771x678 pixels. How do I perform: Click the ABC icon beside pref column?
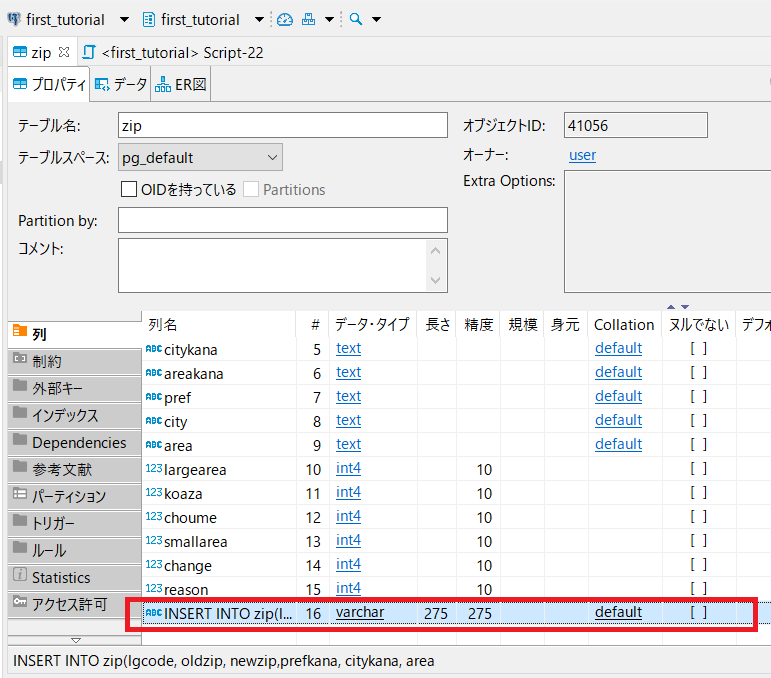[x=154, y=396]
